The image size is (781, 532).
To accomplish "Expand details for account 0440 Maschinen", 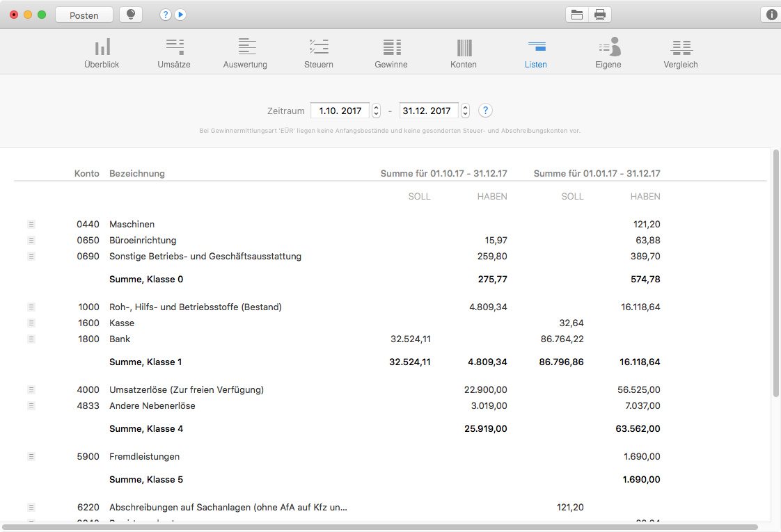I will tap(31, 225).
